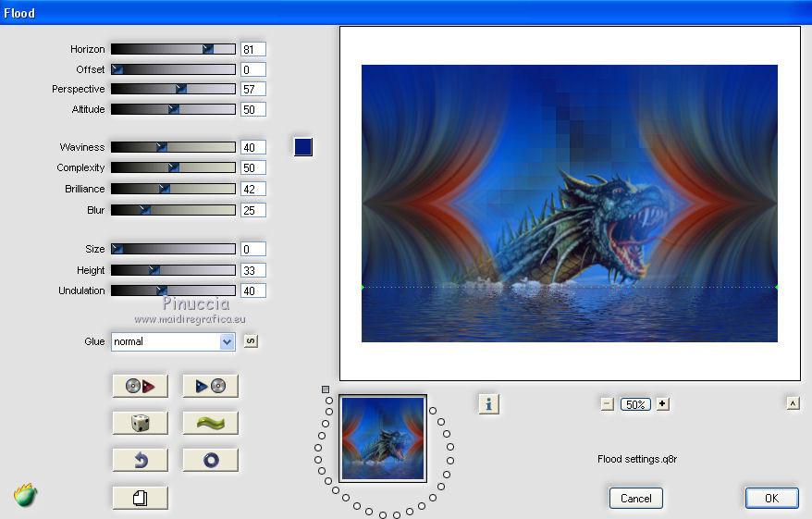Click the green wave button
The height and width of the screenshot is (519, 812).
pos(210,423)
